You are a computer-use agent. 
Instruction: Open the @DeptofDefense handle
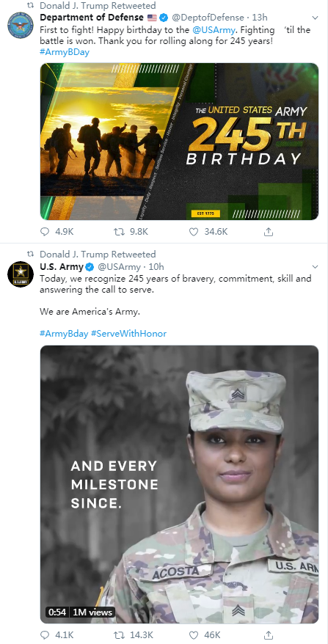pos(208,18)
